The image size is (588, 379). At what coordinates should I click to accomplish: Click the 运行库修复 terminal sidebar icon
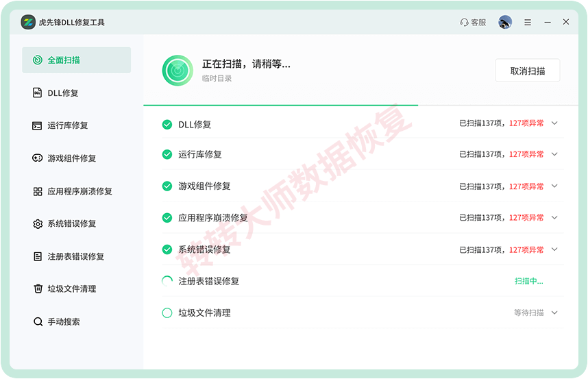37,125
